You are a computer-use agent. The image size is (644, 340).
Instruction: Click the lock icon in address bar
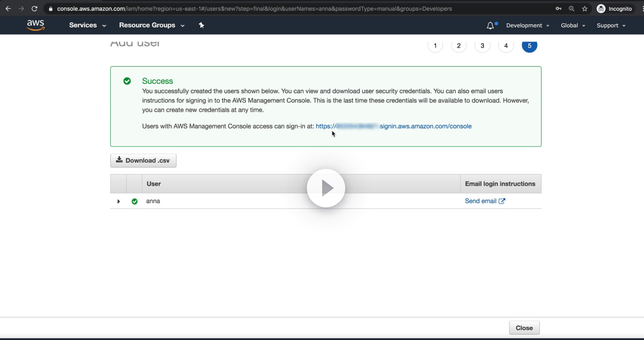click(51, 9)
